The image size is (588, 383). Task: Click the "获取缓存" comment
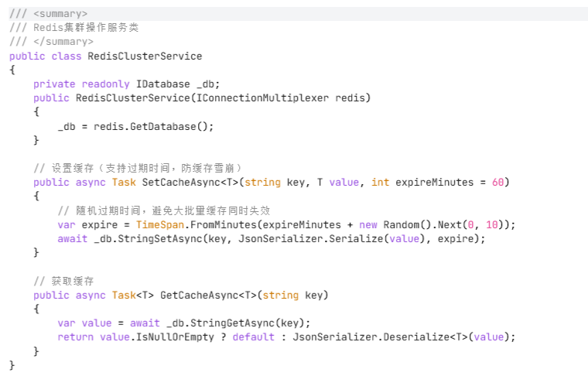pos(63,281)
